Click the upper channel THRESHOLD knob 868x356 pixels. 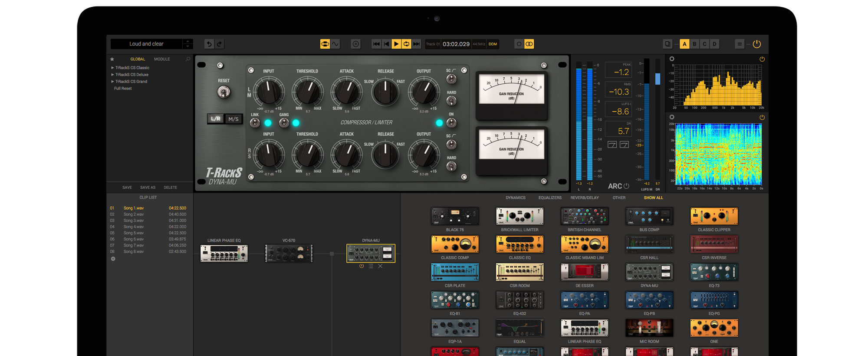point(308,92)
